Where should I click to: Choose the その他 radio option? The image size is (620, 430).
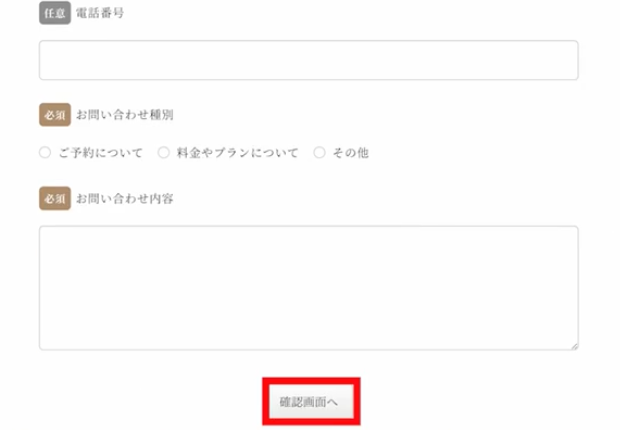point(319,152)
